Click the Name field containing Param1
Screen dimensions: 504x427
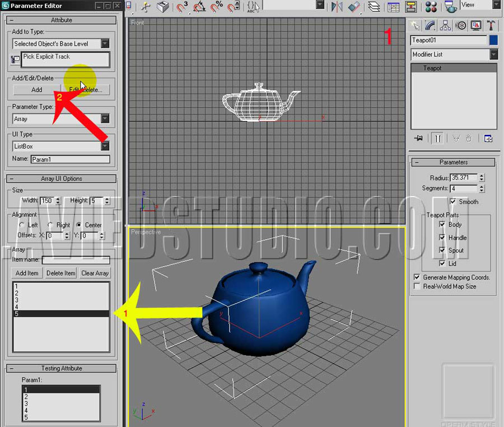coord(71,159)
